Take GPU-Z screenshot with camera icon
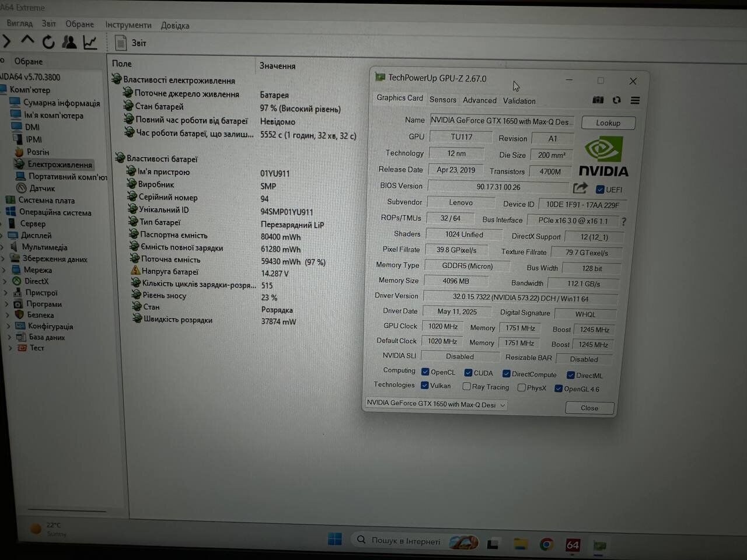 coord(598,100)
